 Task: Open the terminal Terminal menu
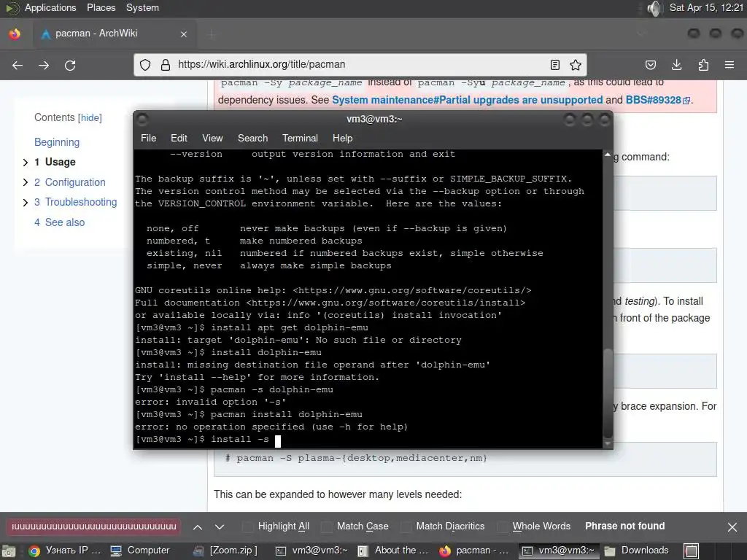click(x=300, y=138)
